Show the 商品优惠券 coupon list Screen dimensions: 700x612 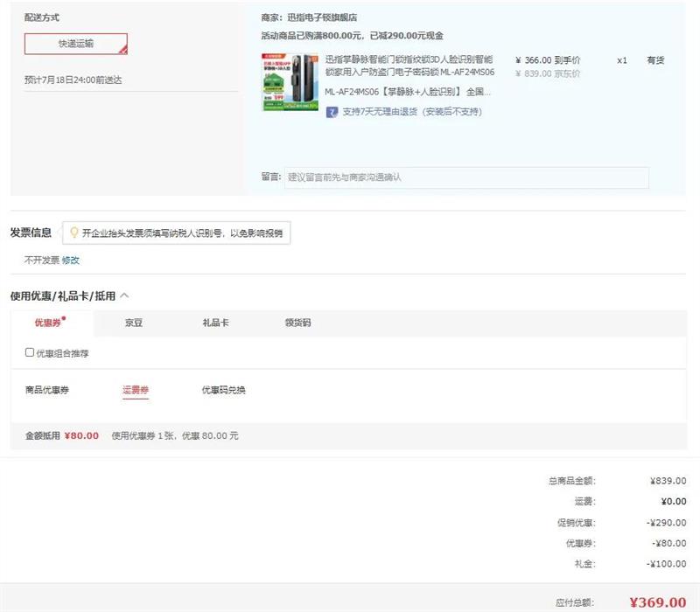tap(47, 390)
